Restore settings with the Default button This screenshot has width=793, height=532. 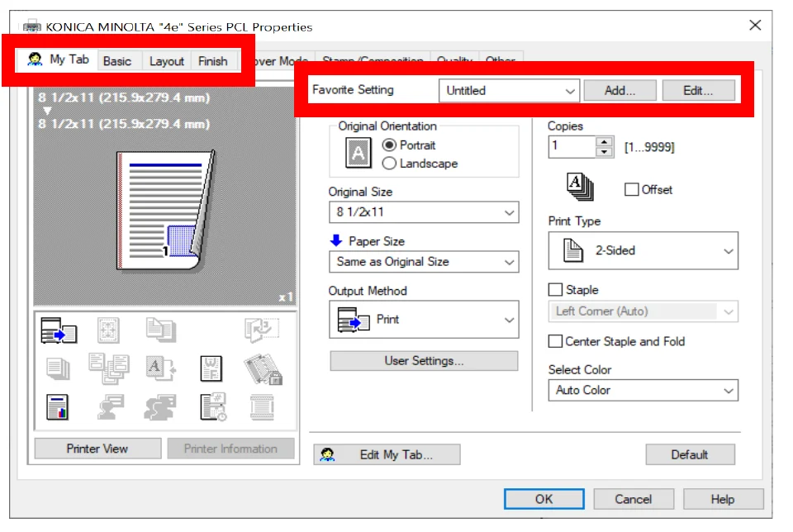(690, 454)
